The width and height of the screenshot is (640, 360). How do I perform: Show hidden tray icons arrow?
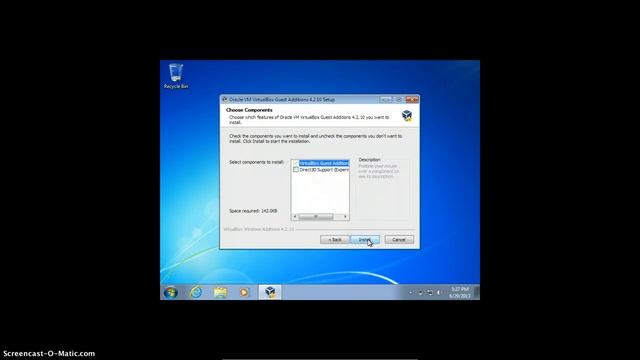(x=411, y=292)
